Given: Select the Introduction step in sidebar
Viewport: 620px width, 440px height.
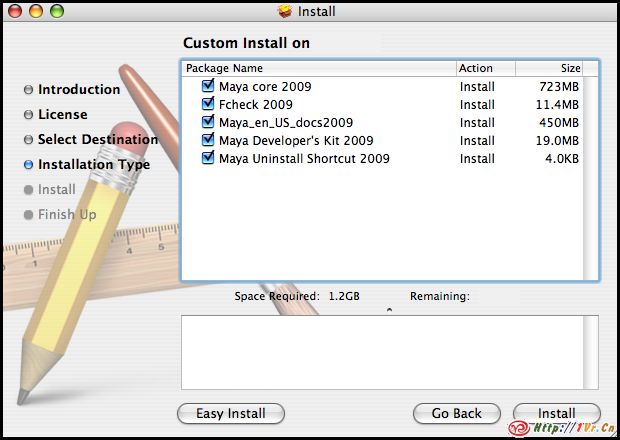Looking at the screenshot, I should click(78, 89).
